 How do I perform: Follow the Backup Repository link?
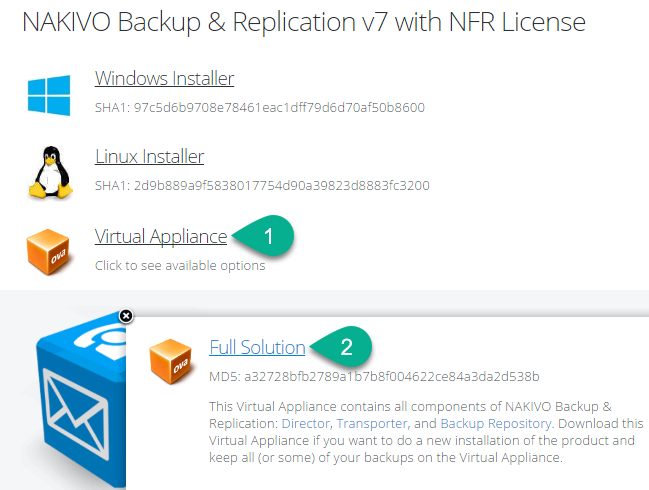point(496,423)
